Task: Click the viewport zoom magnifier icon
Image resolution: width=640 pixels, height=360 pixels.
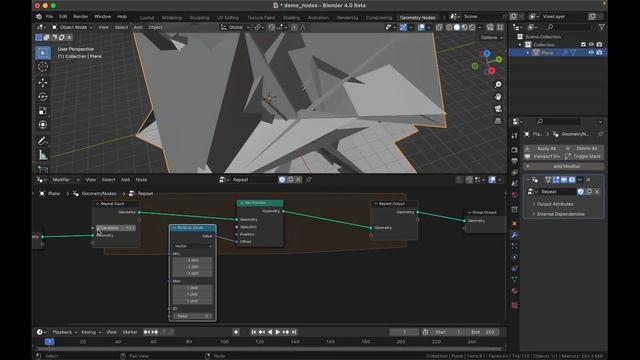Action: pyautogui.click(x=498, y=84)
